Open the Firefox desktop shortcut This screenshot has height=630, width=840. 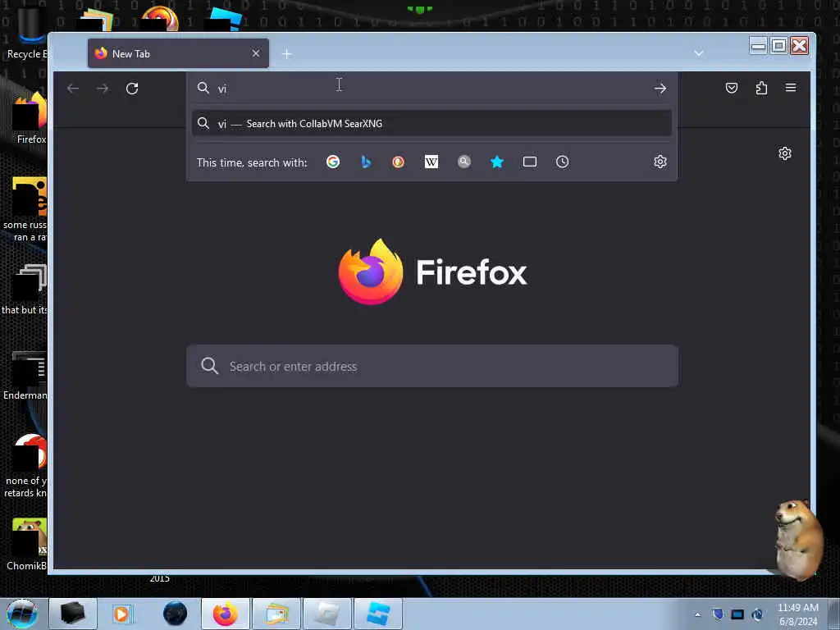[x=30, y=119]
